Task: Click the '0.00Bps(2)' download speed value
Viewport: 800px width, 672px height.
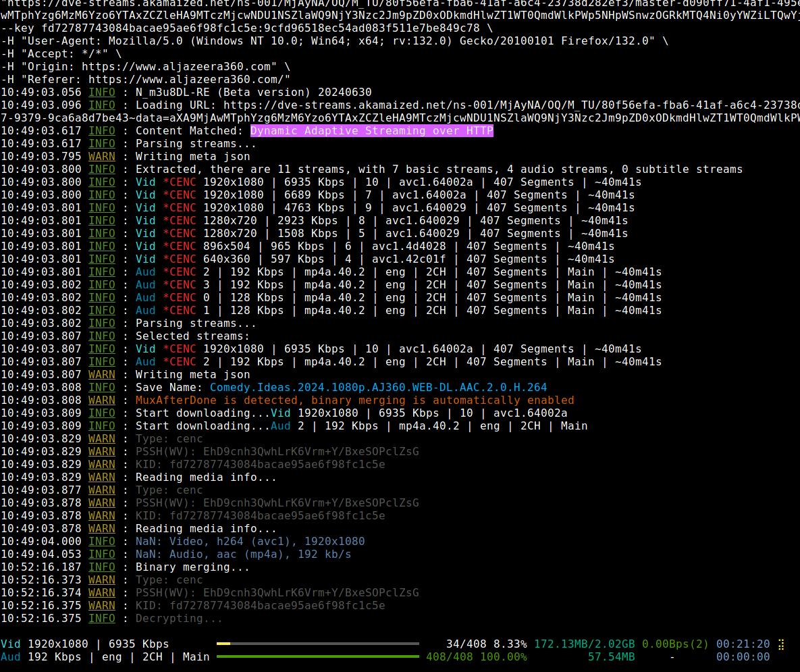Action: point(675,644)
